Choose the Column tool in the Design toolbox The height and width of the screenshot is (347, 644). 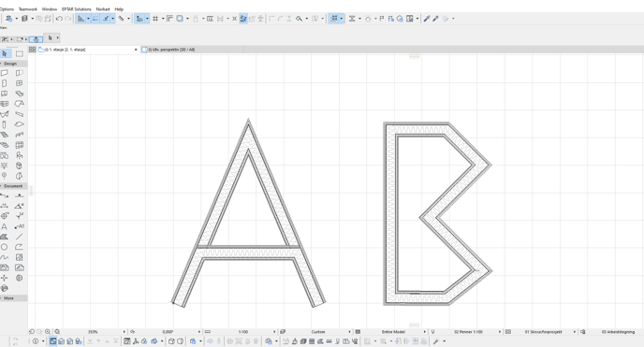pos(5,124)
